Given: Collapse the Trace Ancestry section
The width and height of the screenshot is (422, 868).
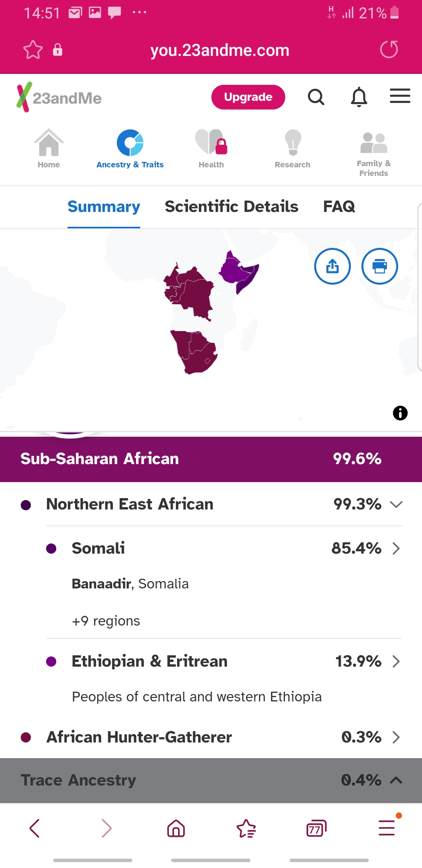Looking at the screenshot, I should (396, 780).
